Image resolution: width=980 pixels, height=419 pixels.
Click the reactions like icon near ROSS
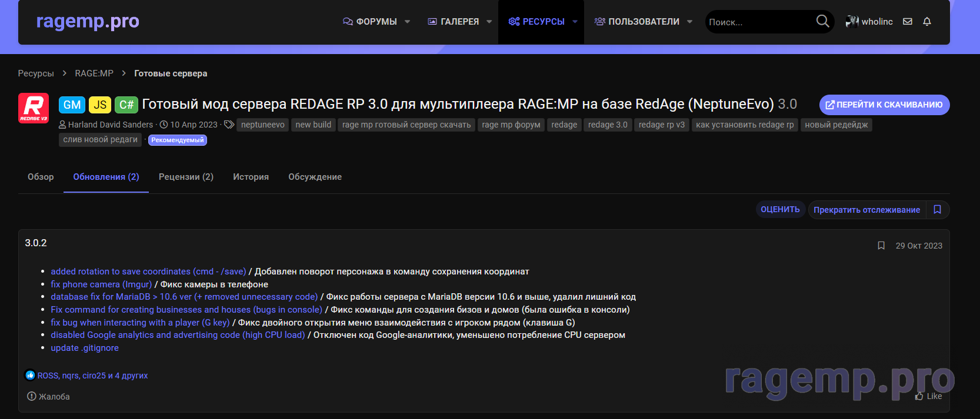30,375
